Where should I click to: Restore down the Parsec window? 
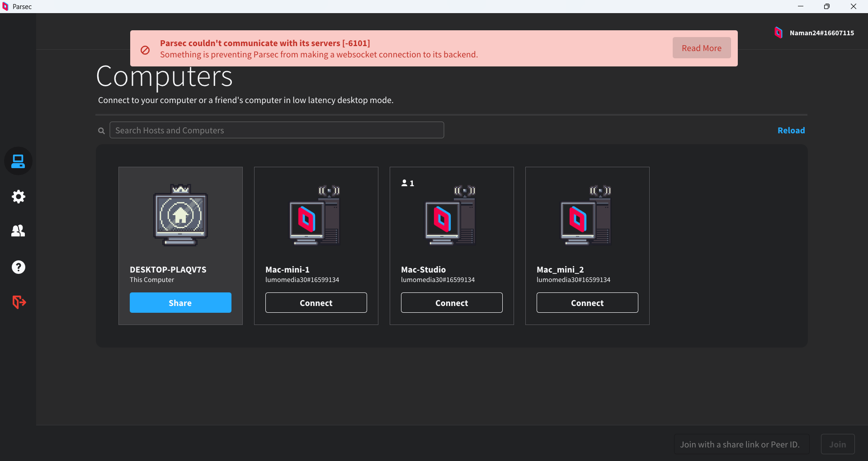point(827,6)
